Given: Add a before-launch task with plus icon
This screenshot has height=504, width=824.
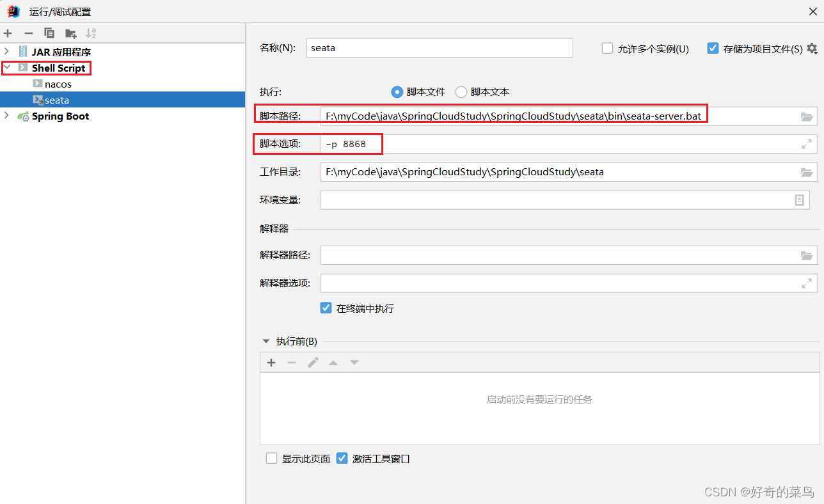Looking at the screenshot, I should point(271,362).
